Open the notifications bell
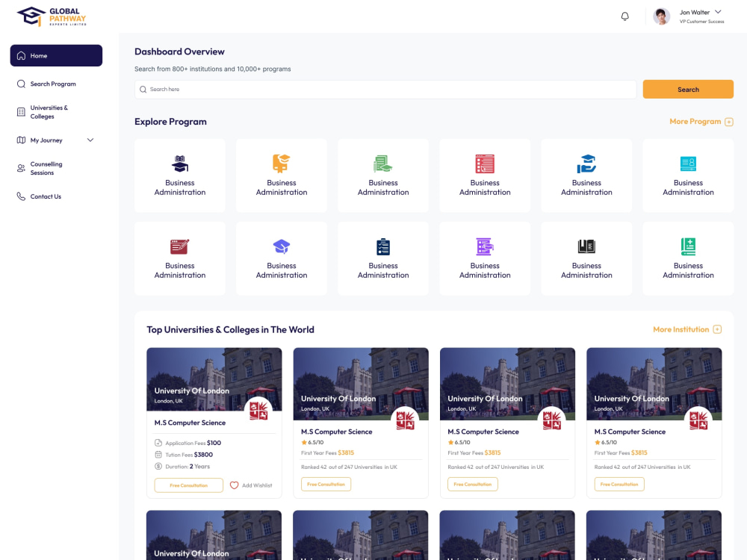Image resolution: width=747 pixels, height=560 pixels. coord(624,16)
